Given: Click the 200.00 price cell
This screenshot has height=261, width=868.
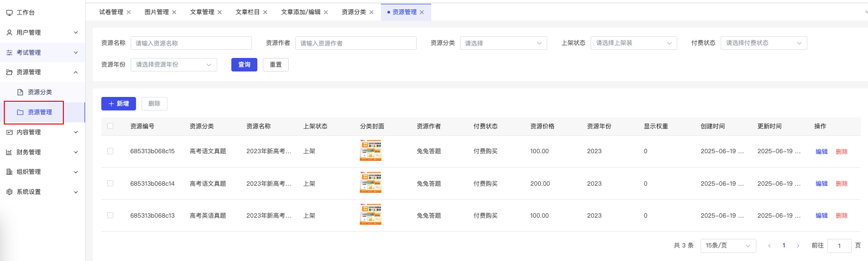Looking at the screenshot, I should [540, 184].
